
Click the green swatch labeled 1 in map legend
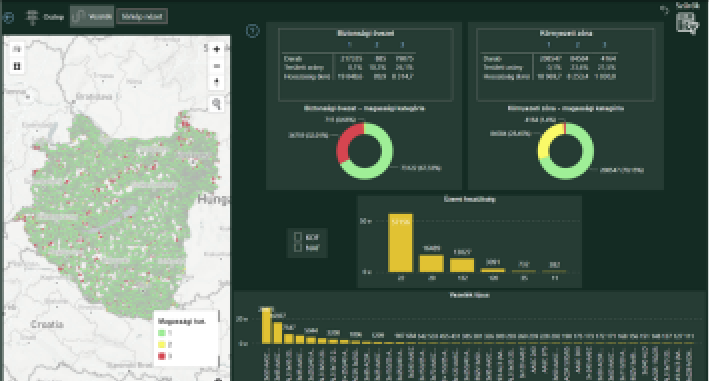point(162,333)
